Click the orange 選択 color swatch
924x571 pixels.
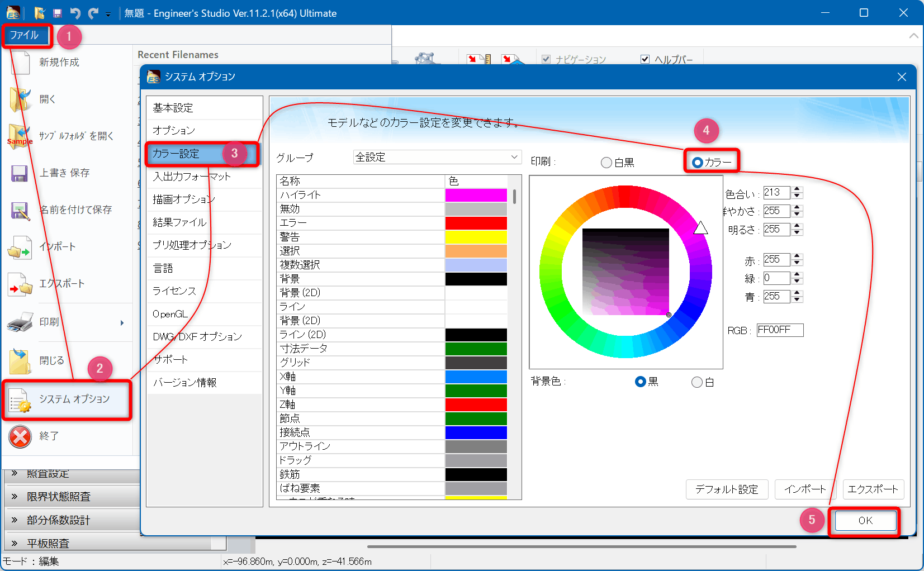pyautogui.click(x=476, y=251)
